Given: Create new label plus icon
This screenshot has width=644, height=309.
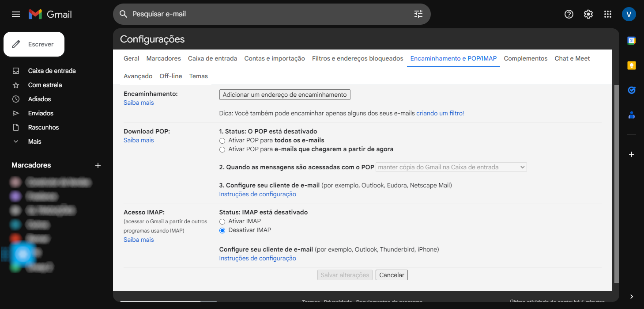Looking at the screenshot, I should [98, 165].
